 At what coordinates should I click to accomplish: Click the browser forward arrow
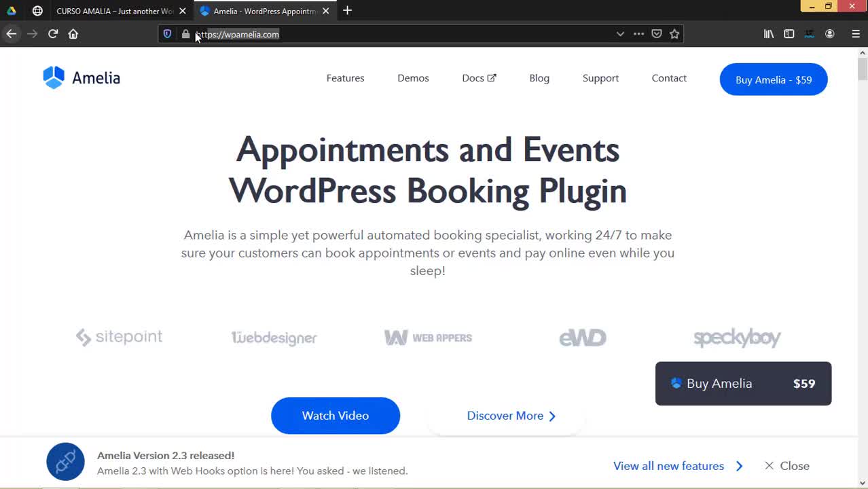[32, 34]
